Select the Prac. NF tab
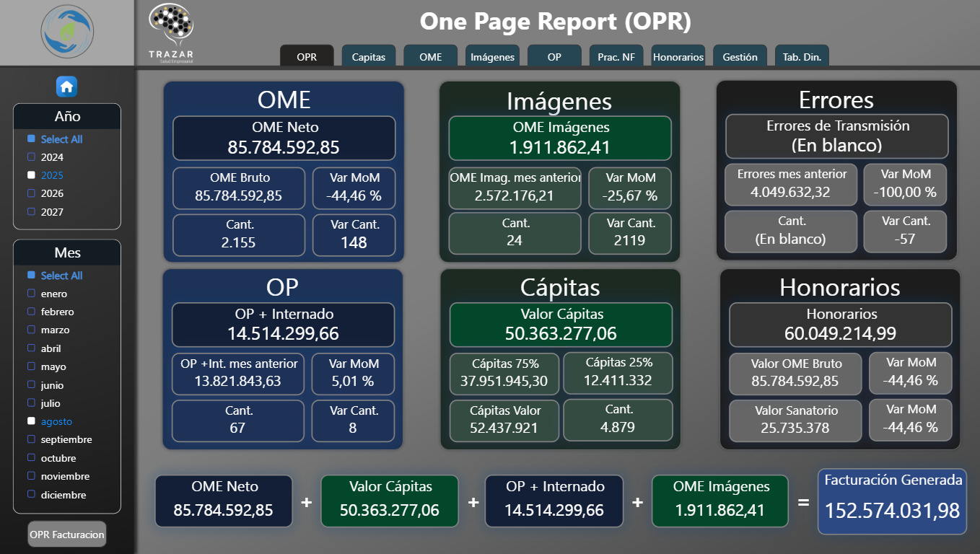Viewport: 980px width, 554px height. click(616, 57)
